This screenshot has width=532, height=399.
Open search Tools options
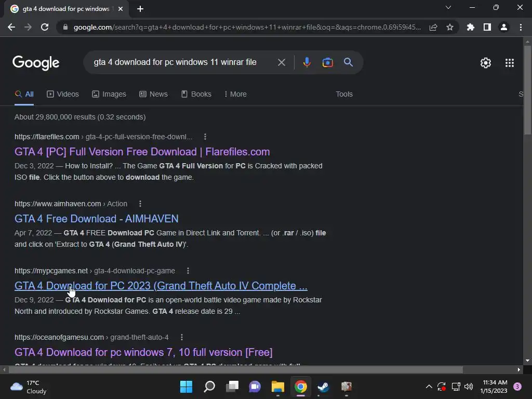click(x=344, y=95)
